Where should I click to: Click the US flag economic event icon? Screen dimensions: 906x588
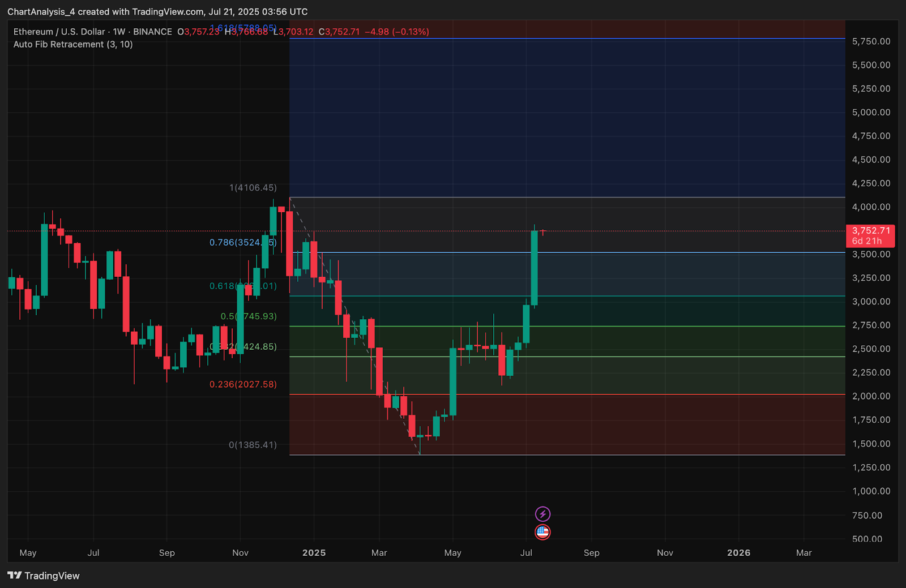[542, 532]
